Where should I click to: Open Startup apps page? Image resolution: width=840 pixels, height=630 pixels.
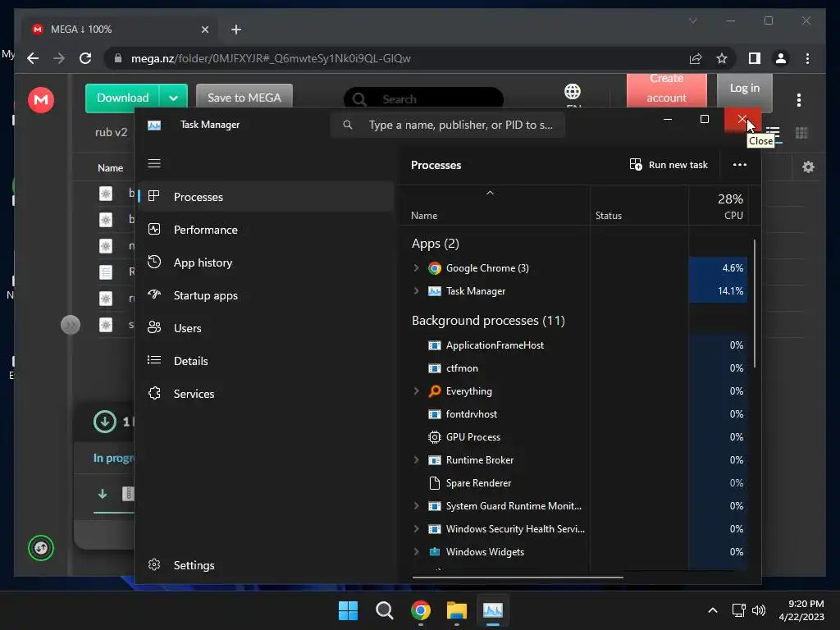click(267, 295)
